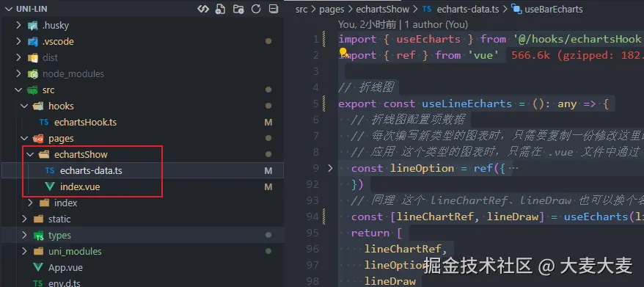The height and width of the screenshot is (287, 644).
Task: Expand the .husky folder chevron
Action: click(18, 26)
